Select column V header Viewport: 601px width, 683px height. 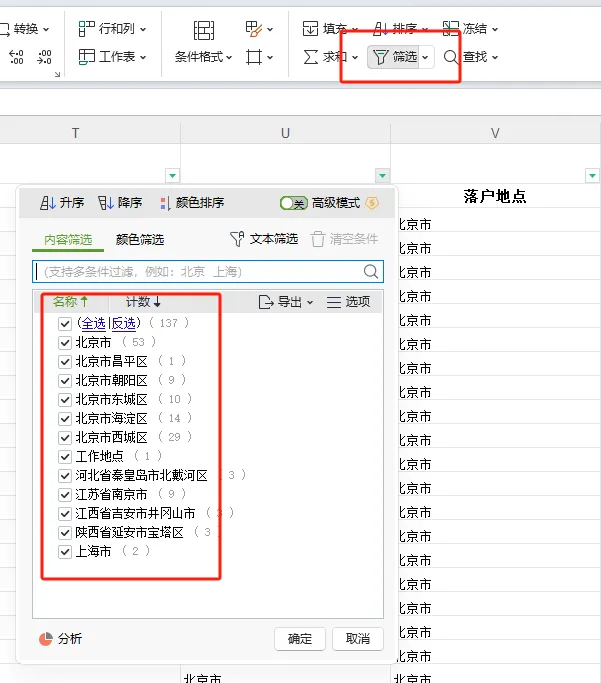click(495, 133)
